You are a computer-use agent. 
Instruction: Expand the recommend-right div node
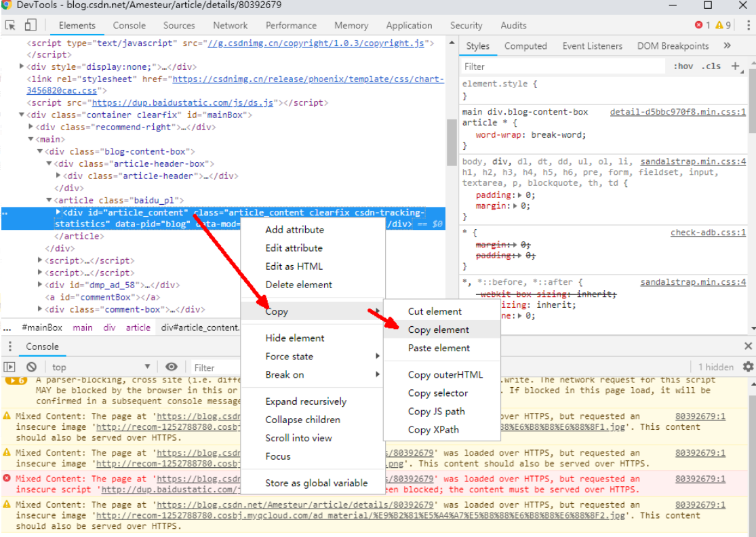(x=31, y=127)
